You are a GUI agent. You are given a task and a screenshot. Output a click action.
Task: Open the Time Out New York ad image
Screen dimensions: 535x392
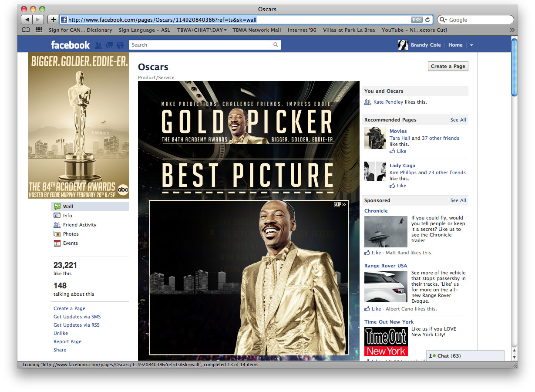pos(386,341)
